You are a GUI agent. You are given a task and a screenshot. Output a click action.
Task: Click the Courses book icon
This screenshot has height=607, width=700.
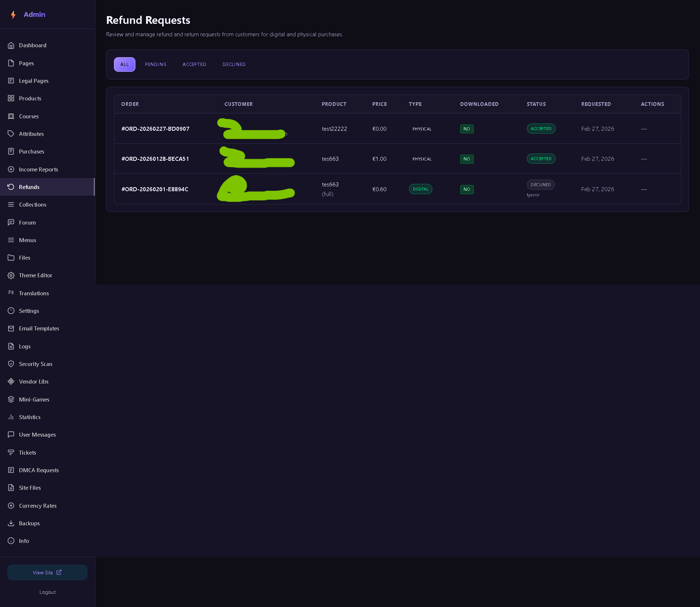point(11,116)
